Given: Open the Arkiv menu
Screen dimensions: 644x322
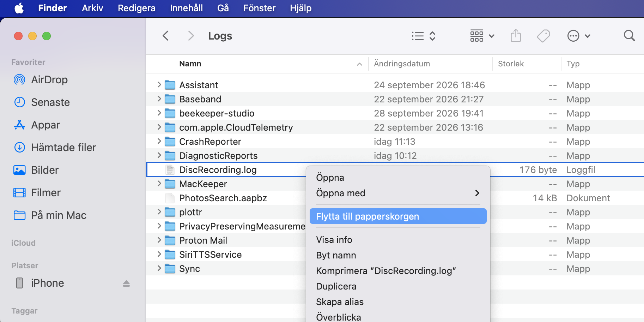Looking at the screenshot, I should [92, 8].
